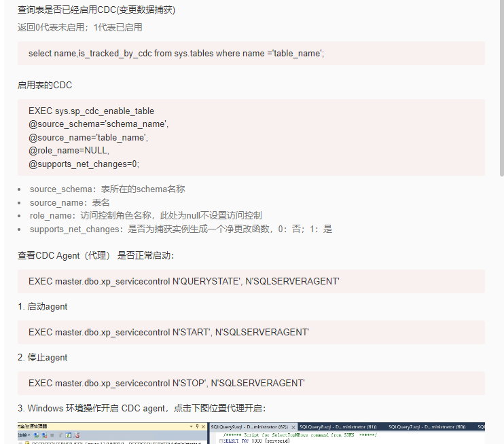Click the page's vertical scrollbar thumb
The width and height of the screenshot is (504, 444).
tap(502, 88)
